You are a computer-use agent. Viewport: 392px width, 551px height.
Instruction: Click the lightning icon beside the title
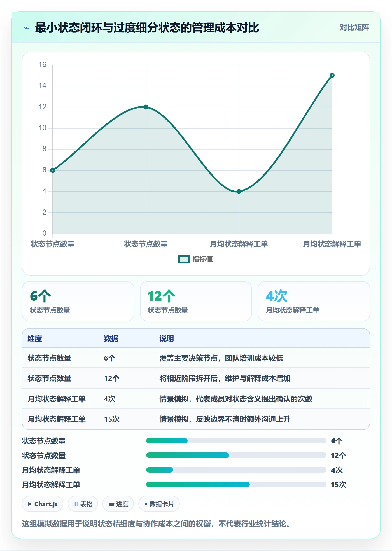[27, 28]
